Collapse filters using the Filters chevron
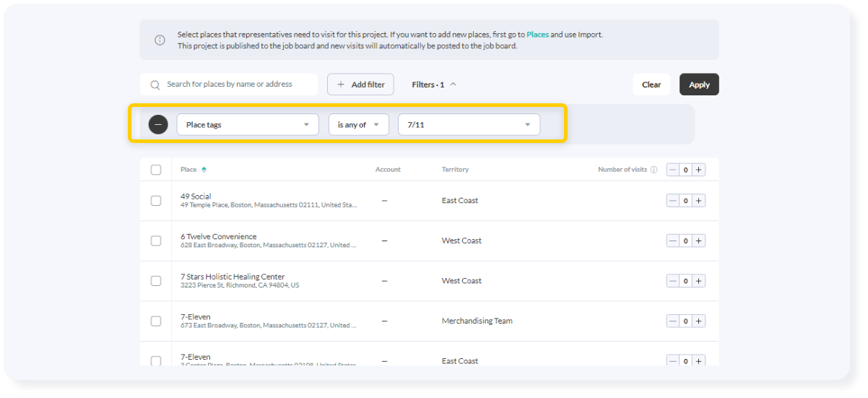Image resolution: width=868 pixels, height=398 pixels. [453, 85]
